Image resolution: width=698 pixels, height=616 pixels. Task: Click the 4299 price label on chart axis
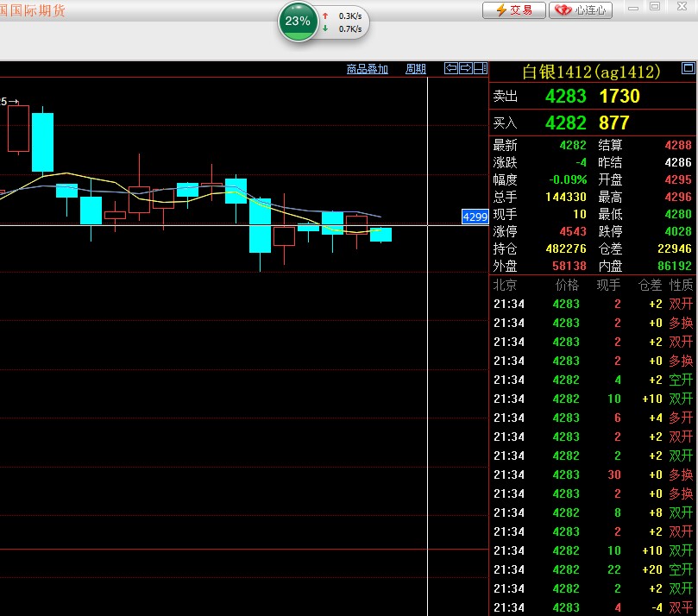click(475, 217)
